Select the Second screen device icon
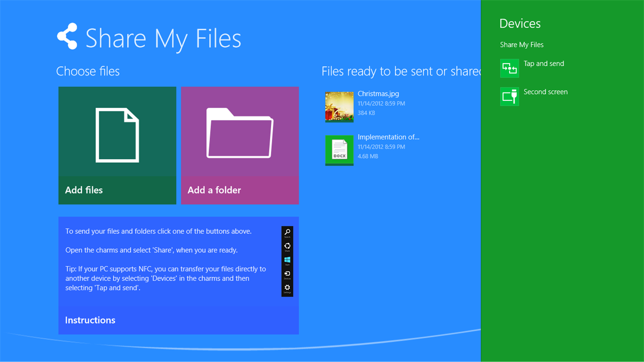The width and height of the screenshot is (644, 362). pyautogui.click(x=509, y=96)
